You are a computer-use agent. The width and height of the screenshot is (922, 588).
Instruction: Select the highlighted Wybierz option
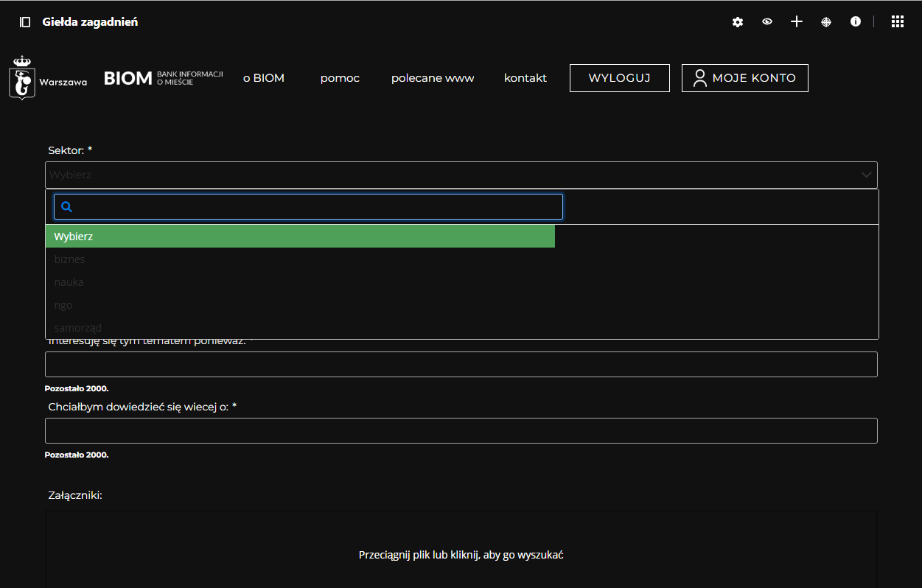pos(300,237)
